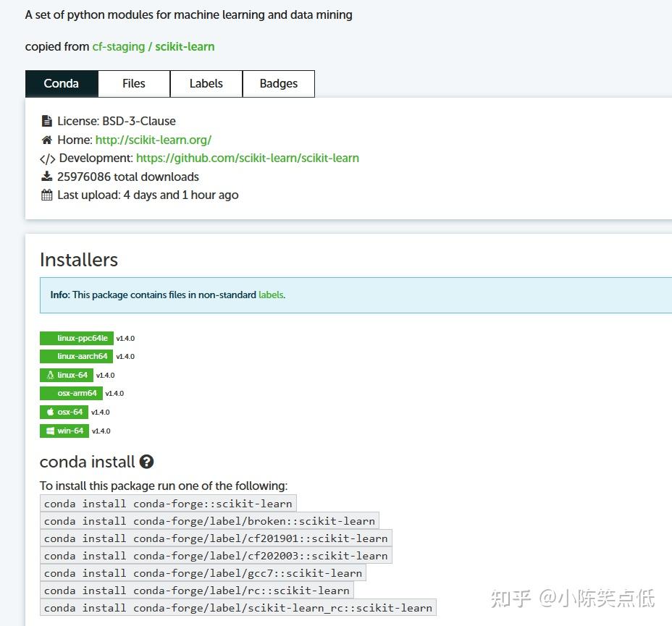Open the Badges tab
The image size is (672, 626).
[279, 83]
